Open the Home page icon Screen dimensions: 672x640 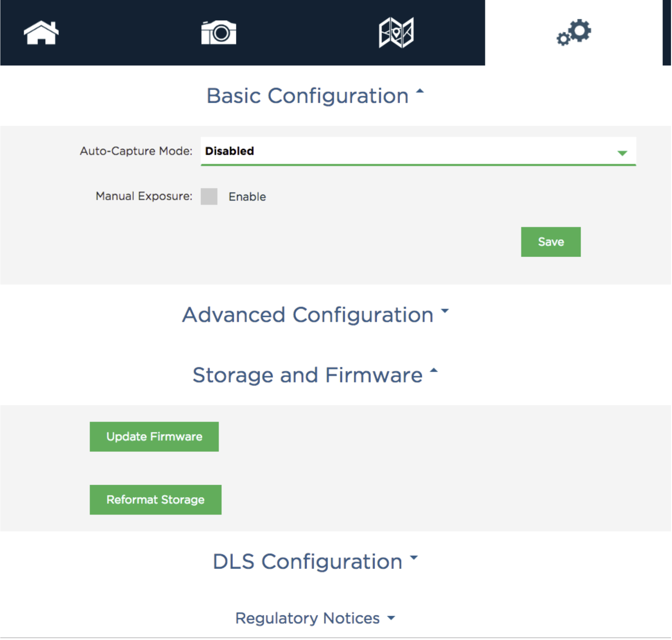[41, 33]
